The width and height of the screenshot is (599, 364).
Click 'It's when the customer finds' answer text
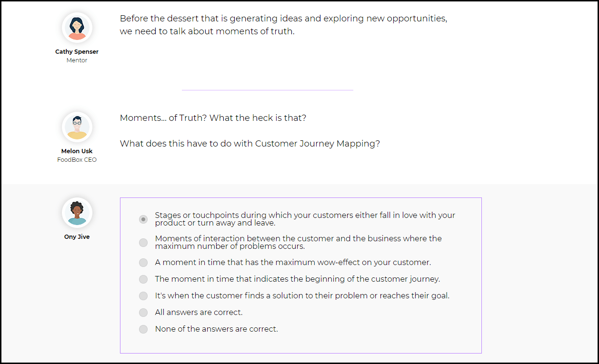click(x=302, y=295)
